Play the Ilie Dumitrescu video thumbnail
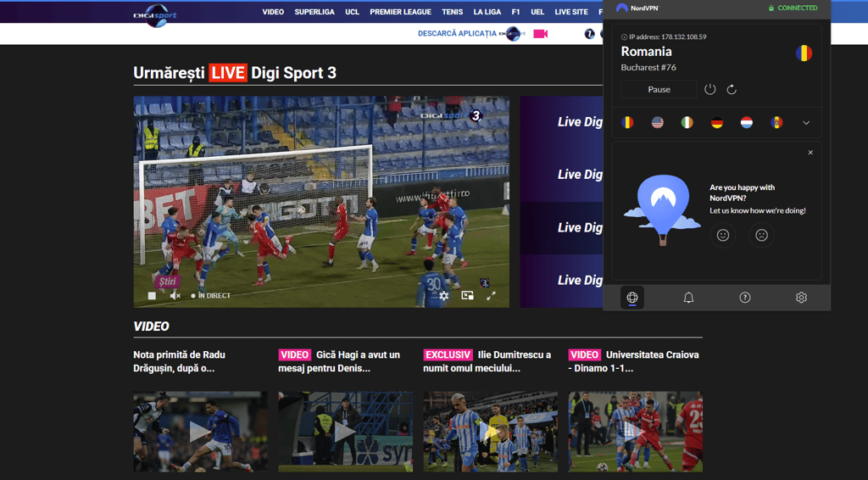Viewport: 868px width, 480px height. click(491, 432)
